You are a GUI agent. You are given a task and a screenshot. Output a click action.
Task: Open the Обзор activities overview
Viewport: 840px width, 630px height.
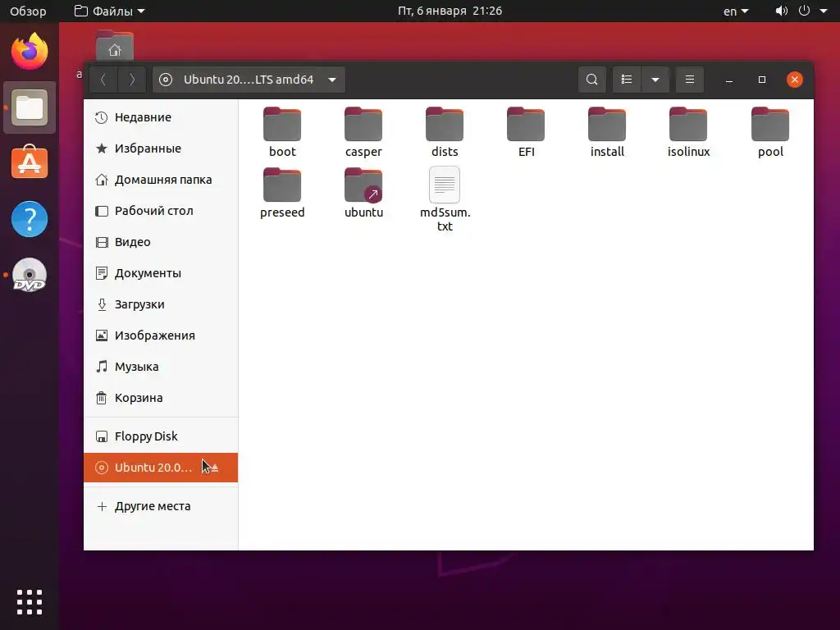tap(28, 11)
